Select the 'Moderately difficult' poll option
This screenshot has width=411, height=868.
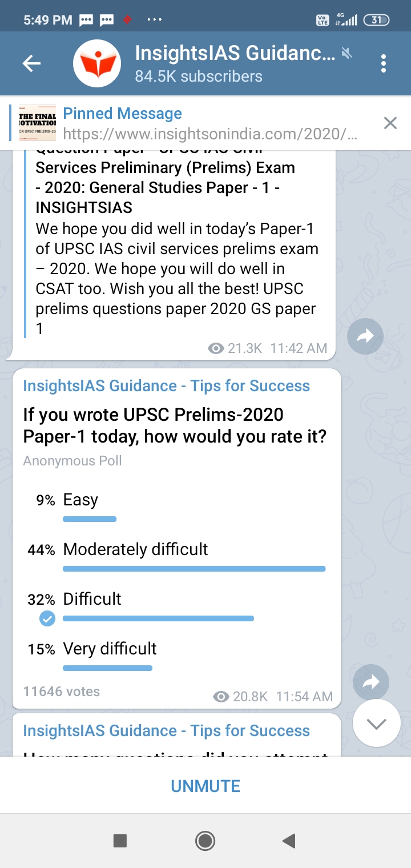point(135,549)
